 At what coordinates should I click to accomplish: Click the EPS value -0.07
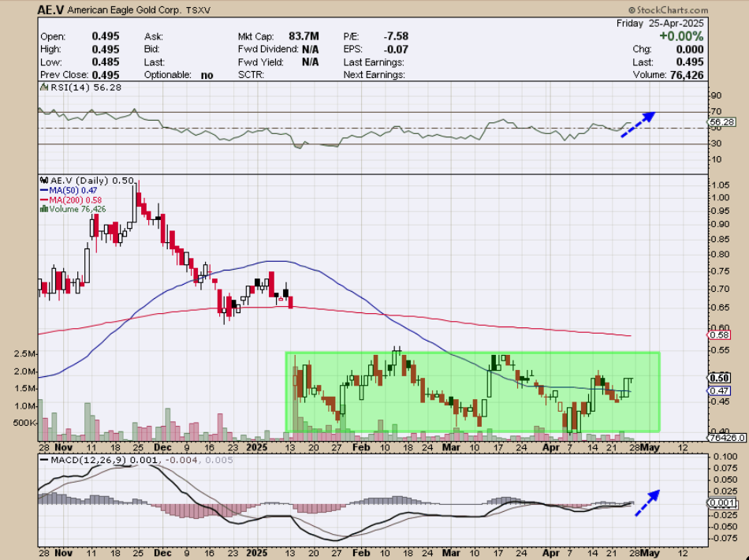click(x=396, y=49)
